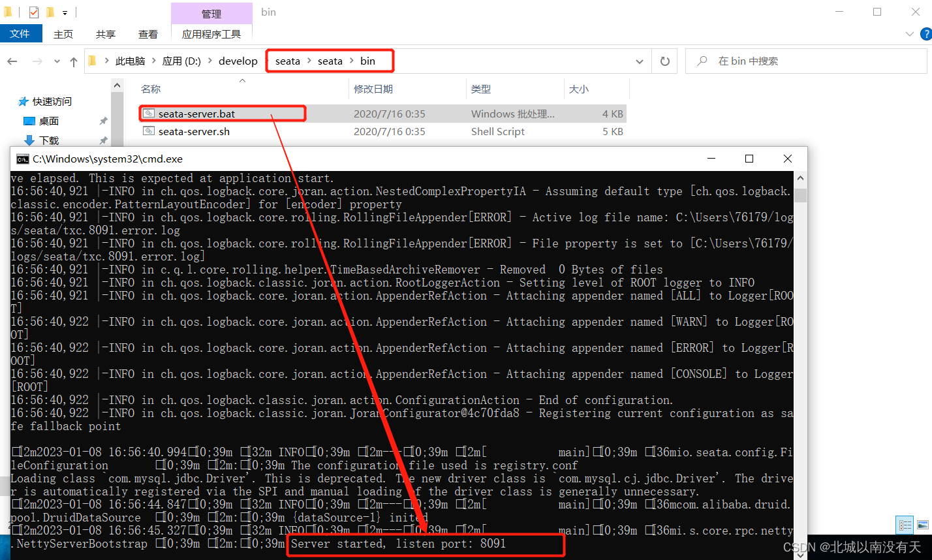The width and height of the screenshot is (932, 560).
Task: Click the seata-server.sh file icon
Action: [x=149, y=131]
